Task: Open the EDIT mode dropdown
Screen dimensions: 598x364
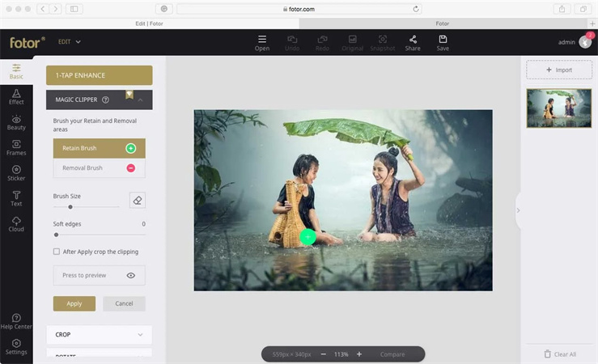Action: [x=70, y=41]
